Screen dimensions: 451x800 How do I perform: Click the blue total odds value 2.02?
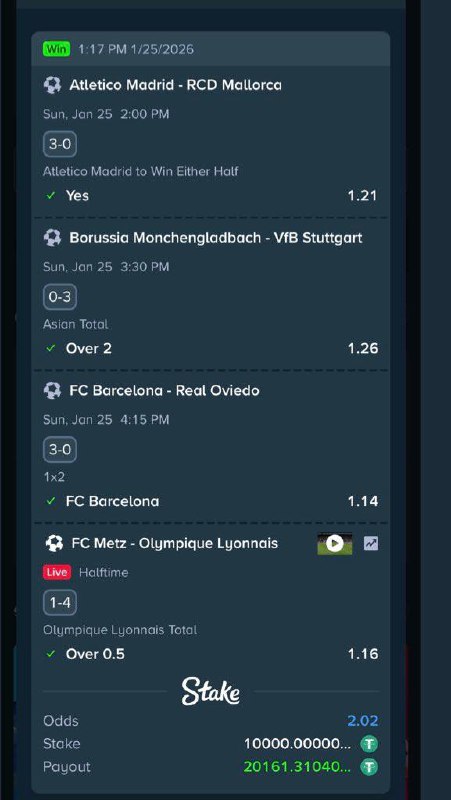tap(363, 721)
